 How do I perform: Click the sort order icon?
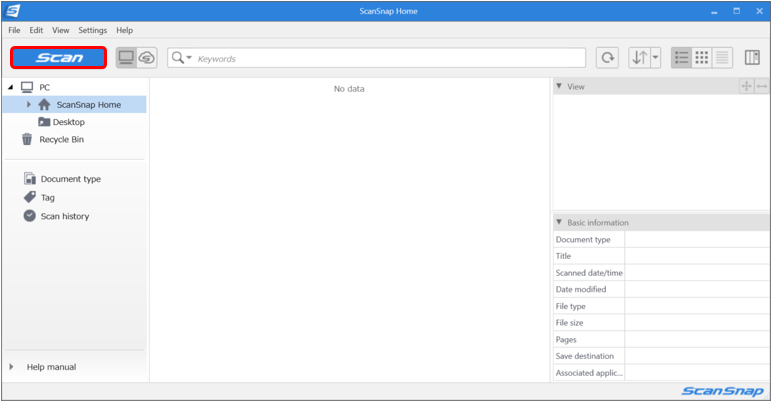[639, 58]
